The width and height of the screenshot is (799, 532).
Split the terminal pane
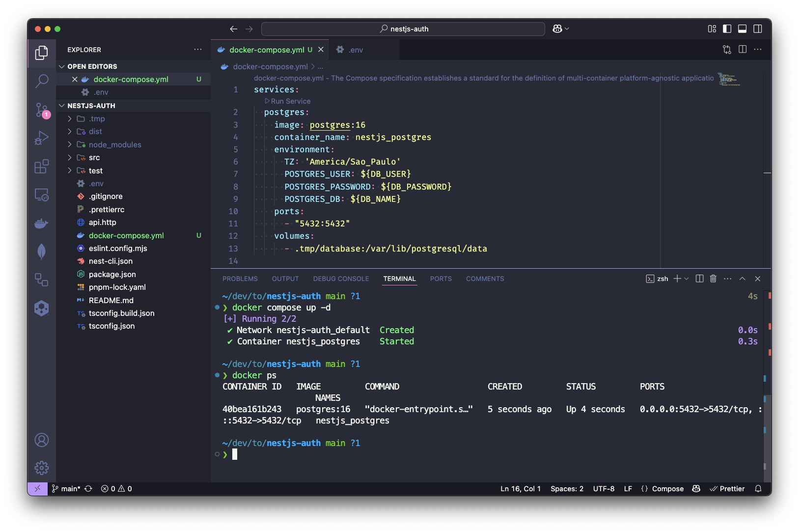(700, 279)
